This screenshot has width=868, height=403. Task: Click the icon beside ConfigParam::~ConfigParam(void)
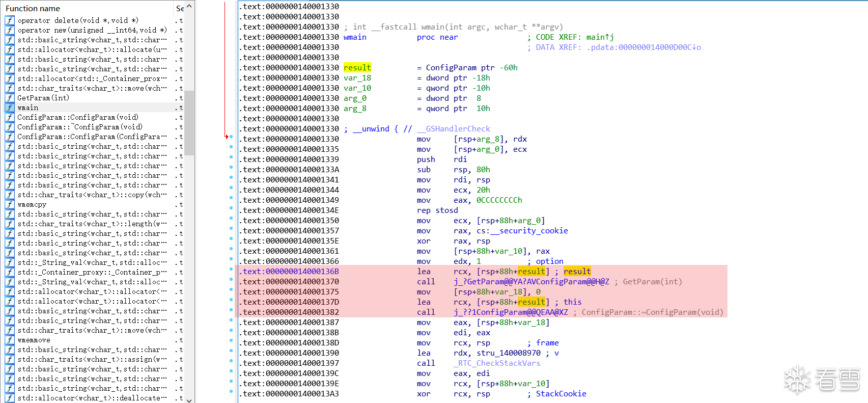(x=10, y=127)
